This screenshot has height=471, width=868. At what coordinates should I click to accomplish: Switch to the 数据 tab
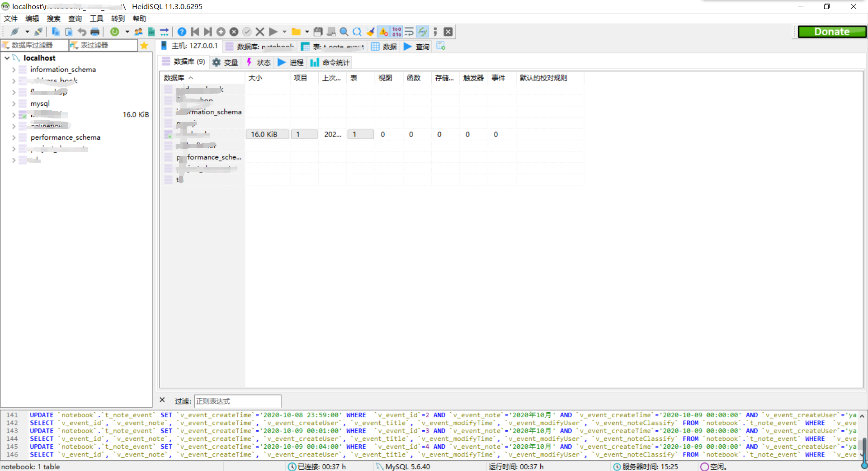pyautogui.click(x=384, y=46)
